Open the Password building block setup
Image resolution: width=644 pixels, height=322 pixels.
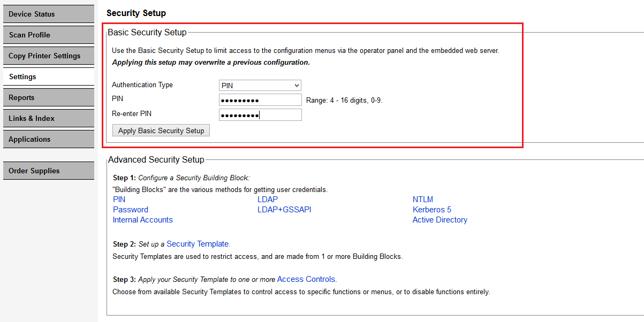tap(130, 209)
